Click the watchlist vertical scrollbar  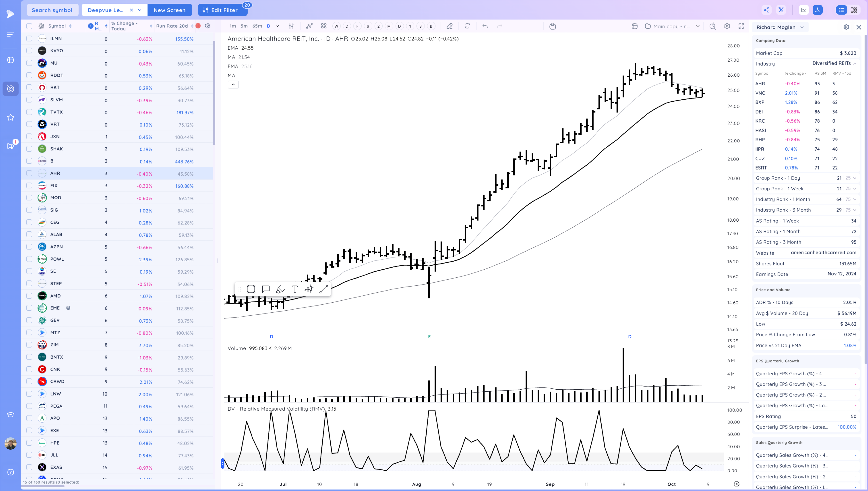214,93
